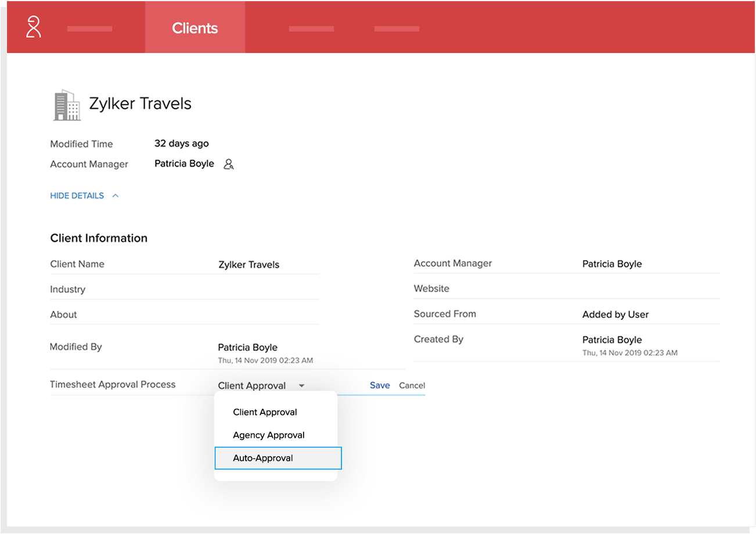Open the third placeholder navigation tab

(x=311, y=28)
